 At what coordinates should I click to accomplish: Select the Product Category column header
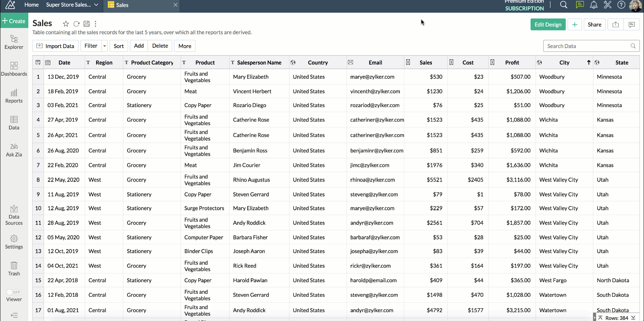(x=152, y=63)
